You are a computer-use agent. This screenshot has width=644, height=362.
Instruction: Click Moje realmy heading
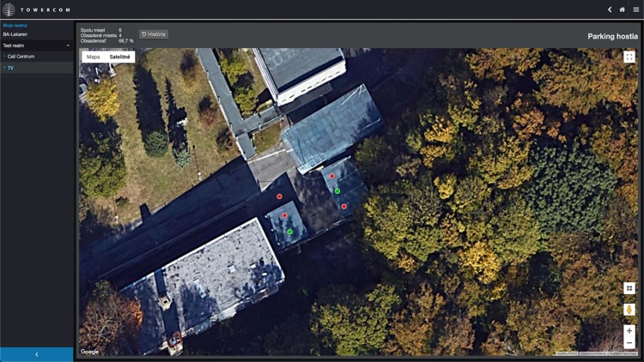[x=15, y=26]
